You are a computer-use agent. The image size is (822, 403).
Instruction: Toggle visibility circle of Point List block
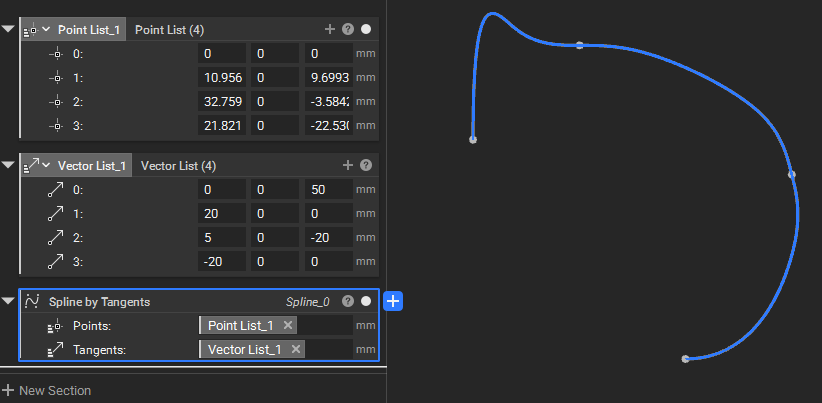click(x=366, y=30)
